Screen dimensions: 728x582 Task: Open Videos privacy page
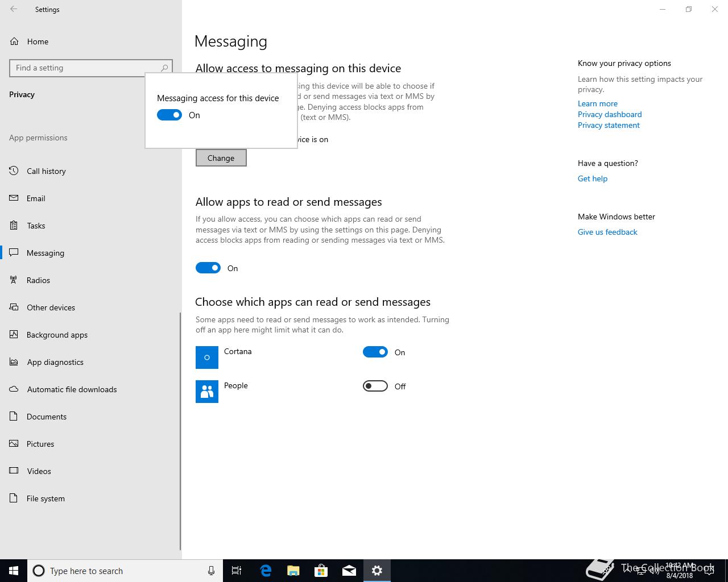tap(90, 471)
